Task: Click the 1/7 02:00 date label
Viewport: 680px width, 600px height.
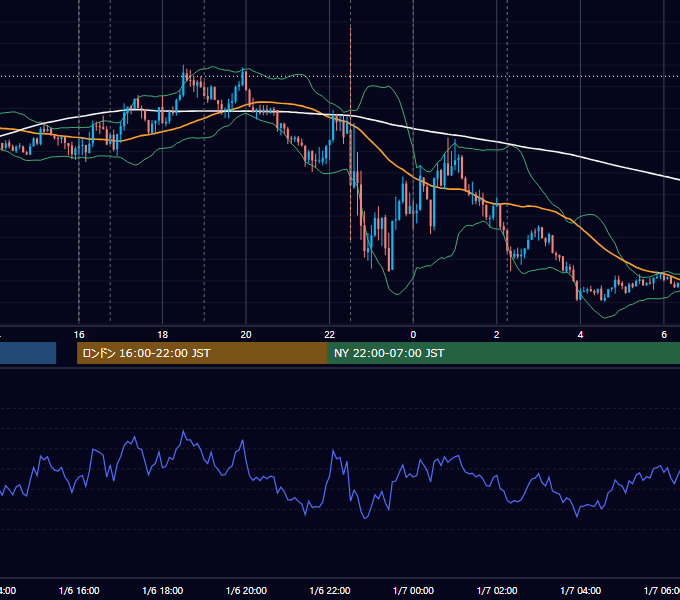Action: point(497,590)
